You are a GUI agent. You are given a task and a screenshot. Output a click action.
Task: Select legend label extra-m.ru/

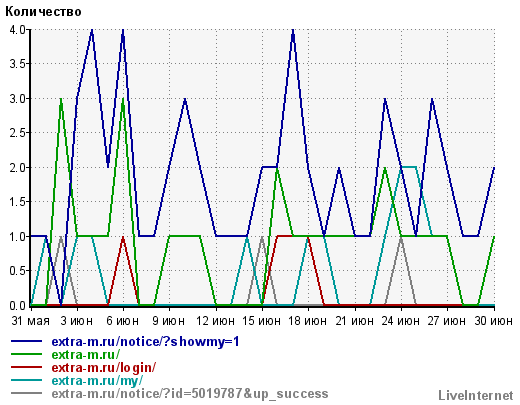click(x=86, y=354)
